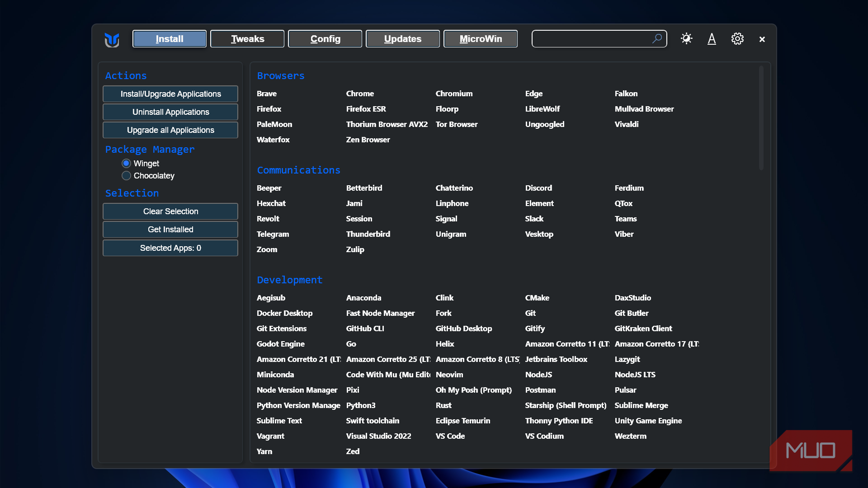This screenshot has height=488, width=868.
Task: Close the window with X icon
Action: pos(762,39)
